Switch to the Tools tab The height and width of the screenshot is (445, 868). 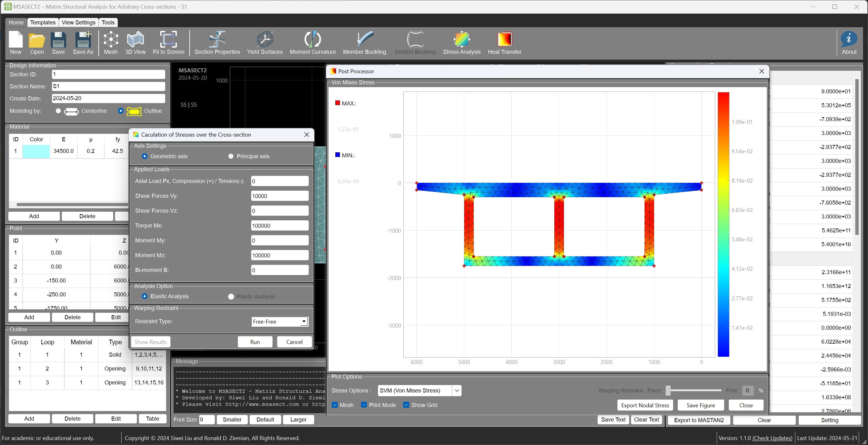tap(108, 23)
